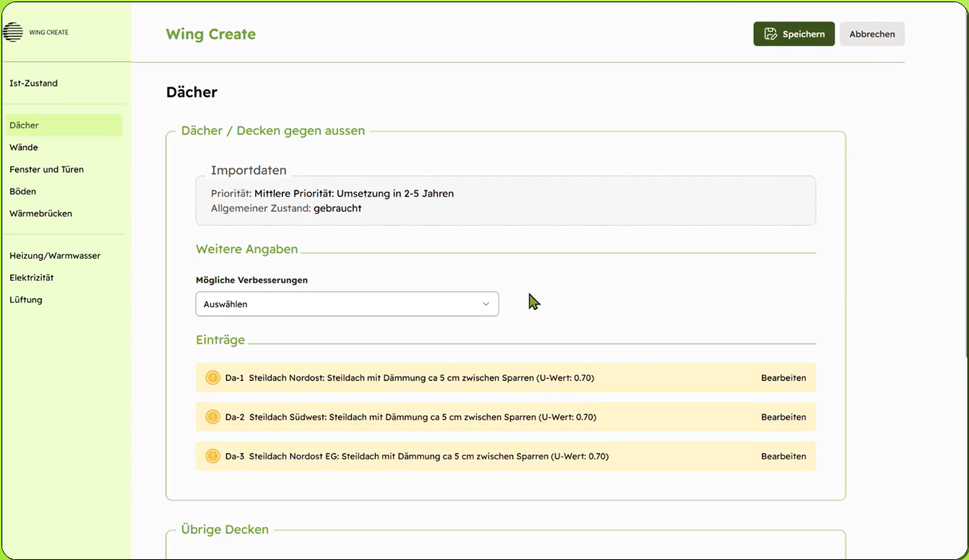Select the Da-1 Steildach Nordost description text

point(421,378)
